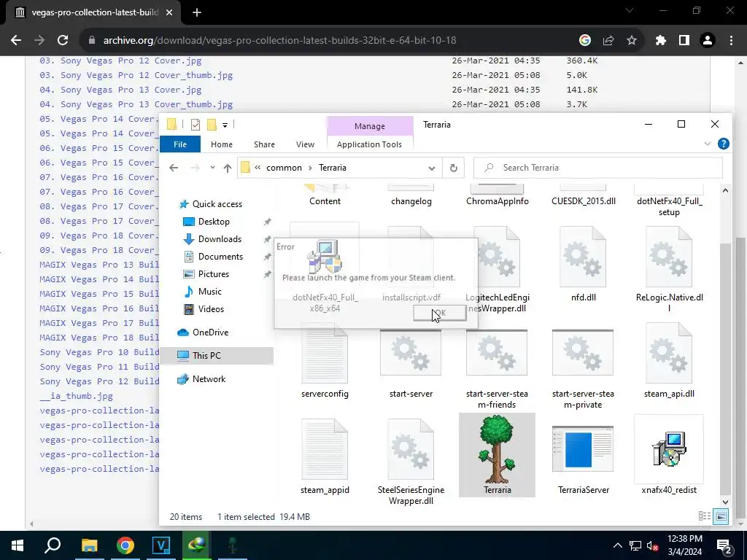The width and height of the screenshot is (747, 560).
Task: Click OK in the Error dialog
Action: click(440, 313)
